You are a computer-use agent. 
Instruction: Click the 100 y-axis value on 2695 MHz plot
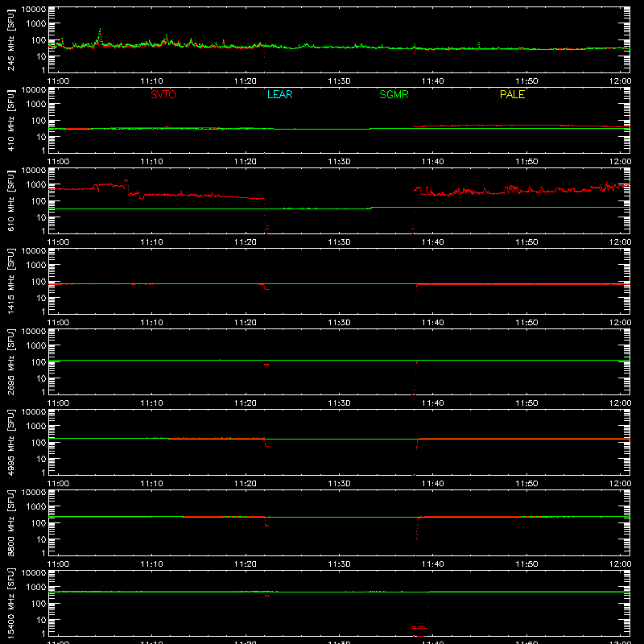tap(39, 362)
